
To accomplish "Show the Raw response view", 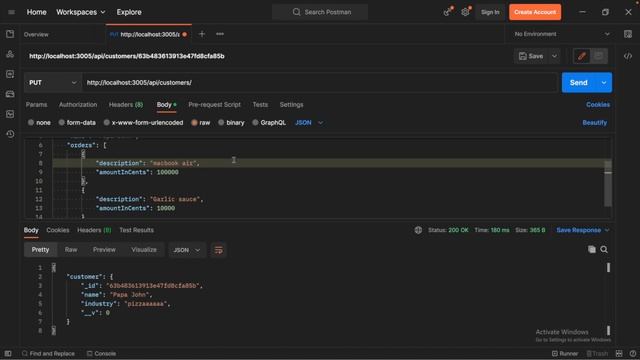I will click(71, 250).
